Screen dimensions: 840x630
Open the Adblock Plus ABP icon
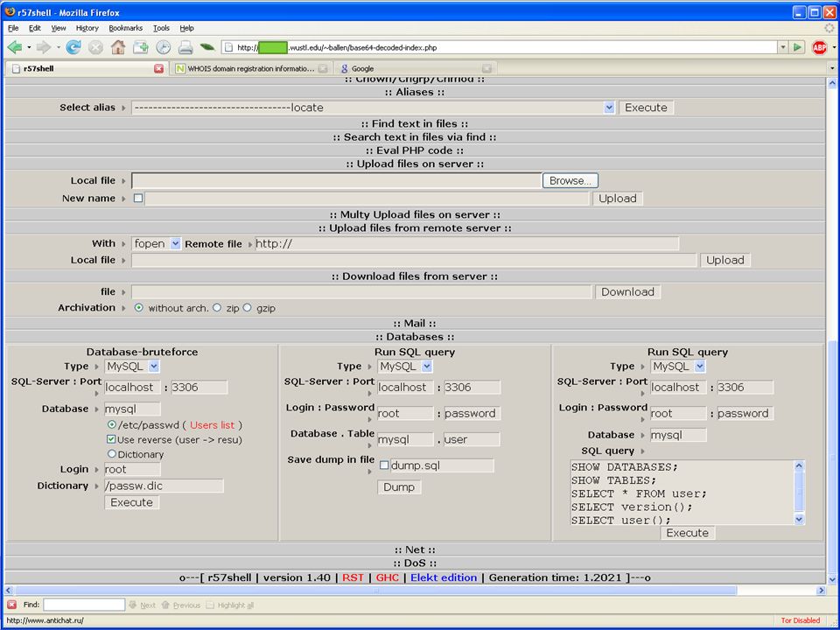coord(820,47)
